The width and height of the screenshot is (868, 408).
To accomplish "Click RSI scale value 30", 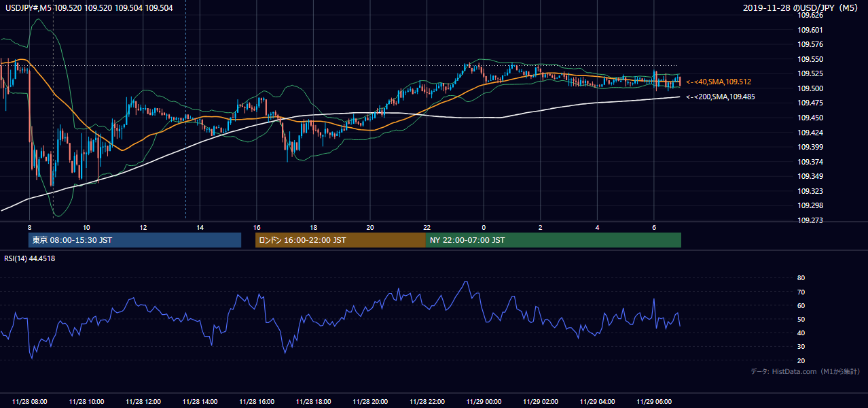I will (801, 347).
